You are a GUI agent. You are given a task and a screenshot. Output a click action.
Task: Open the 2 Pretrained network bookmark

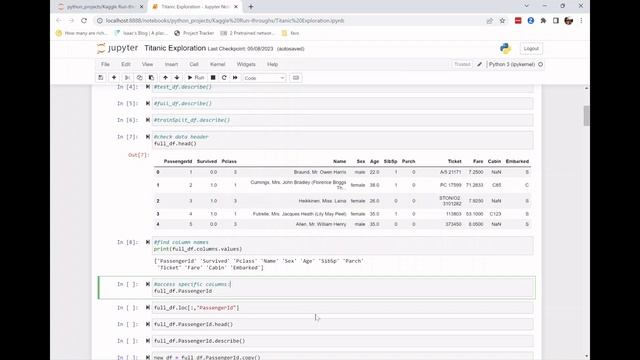tap(247, 33)
